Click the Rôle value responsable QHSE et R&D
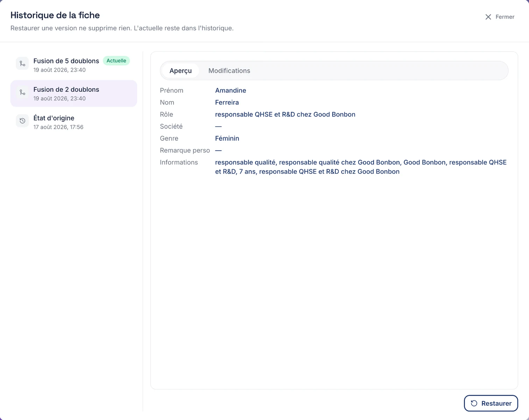 (285, 114)
